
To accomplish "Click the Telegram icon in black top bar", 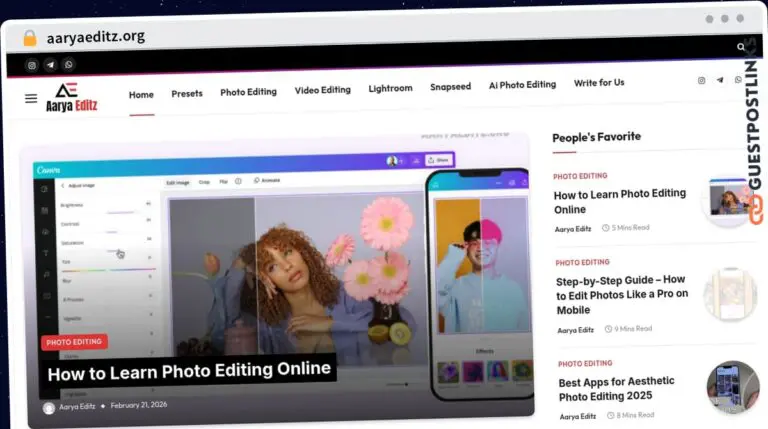I will coord(50,65).
